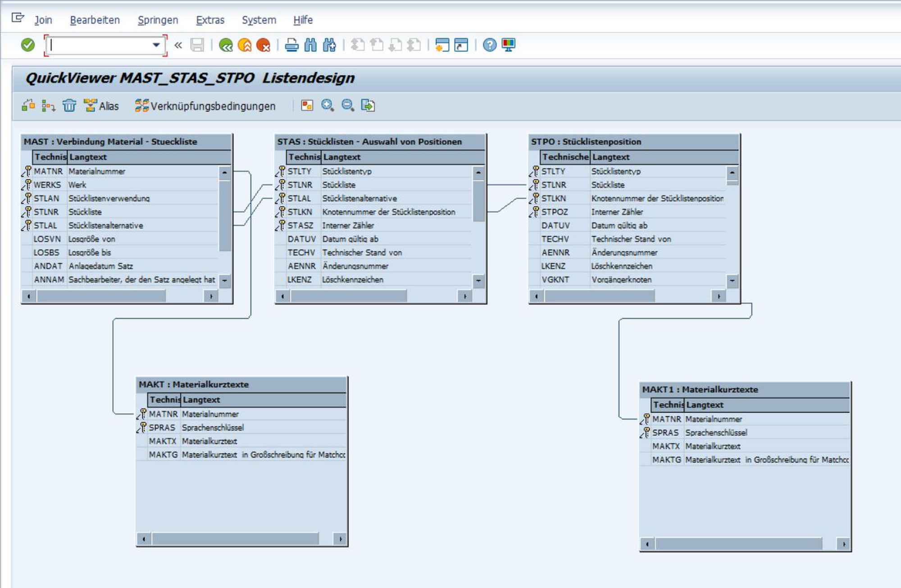The width and height of the screenshot is (901, 588).
Task: Click the yellow Exit icon
Action: 245,45
